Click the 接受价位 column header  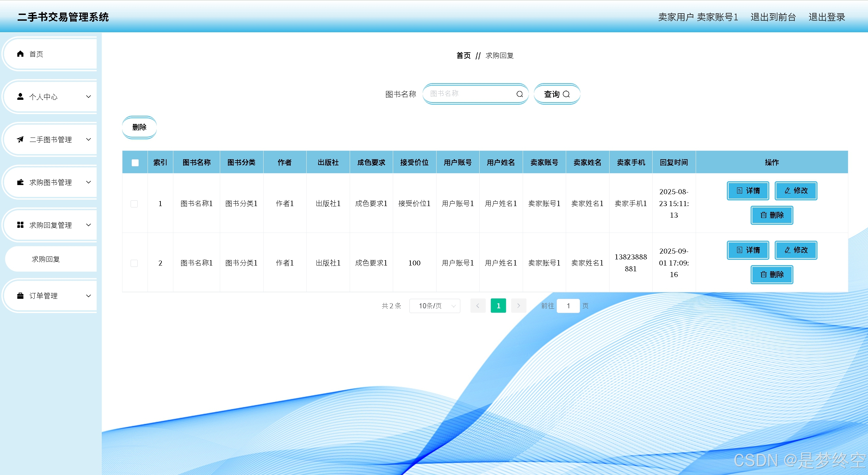click(x=414, y=162)
